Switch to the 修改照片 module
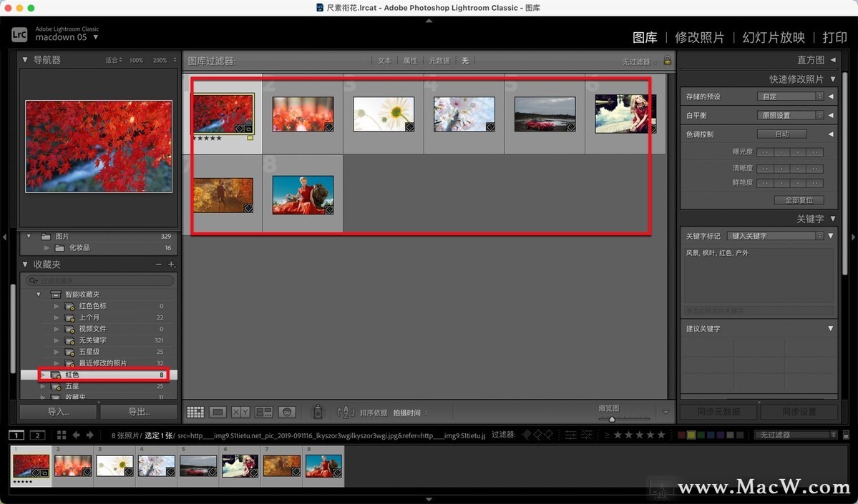Viewport: 858px width, 504px height. 699,37
